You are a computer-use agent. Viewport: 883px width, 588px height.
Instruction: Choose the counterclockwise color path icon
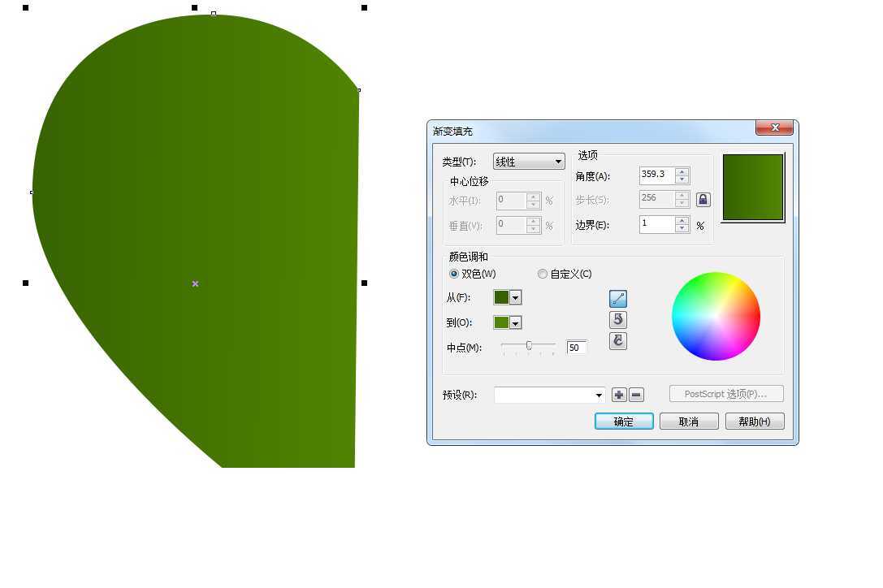point(617,320)
